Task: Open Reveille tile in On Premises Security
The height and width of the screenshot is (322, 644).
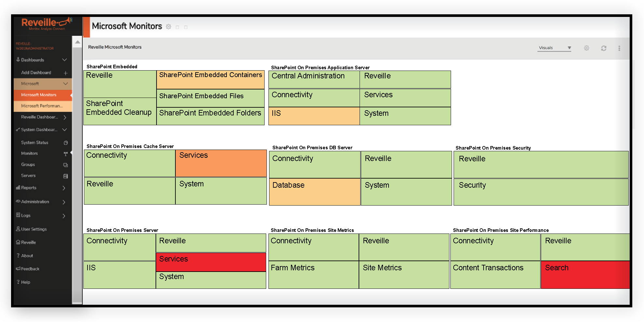Action: [x=541, y=165]
